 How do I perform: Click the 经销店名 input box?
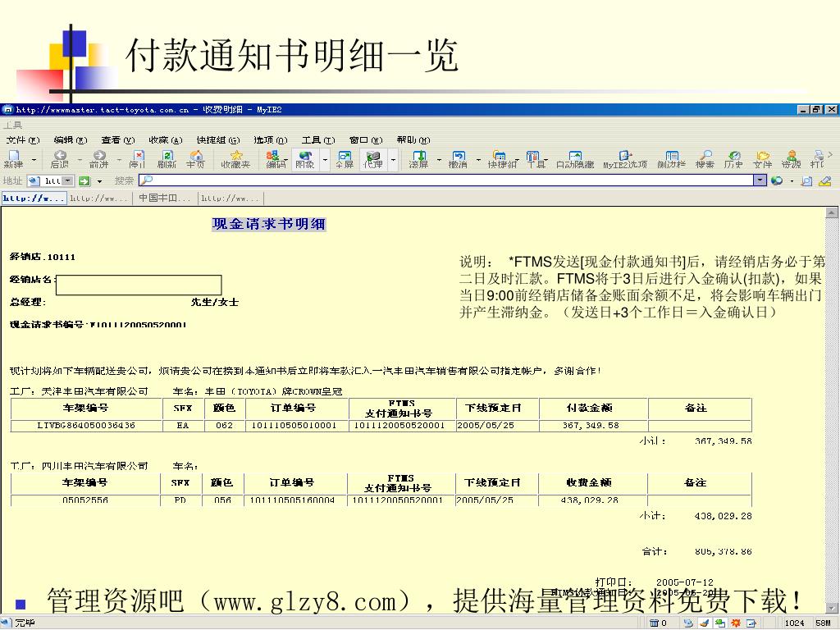(139, 285)
